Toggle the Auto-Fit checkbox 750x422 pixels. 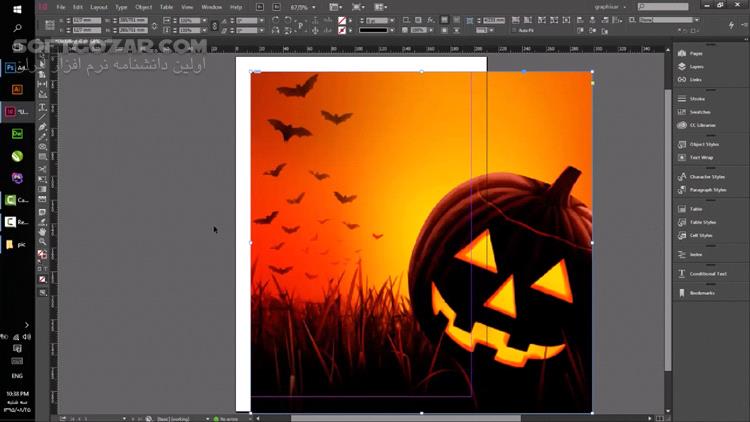514,30
